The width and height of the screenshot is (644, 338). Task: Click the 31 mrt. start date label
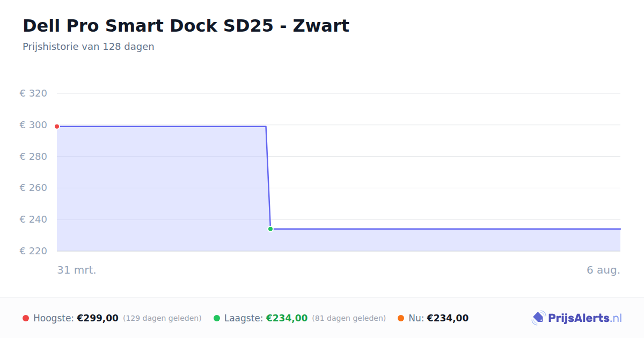[77, 270]
